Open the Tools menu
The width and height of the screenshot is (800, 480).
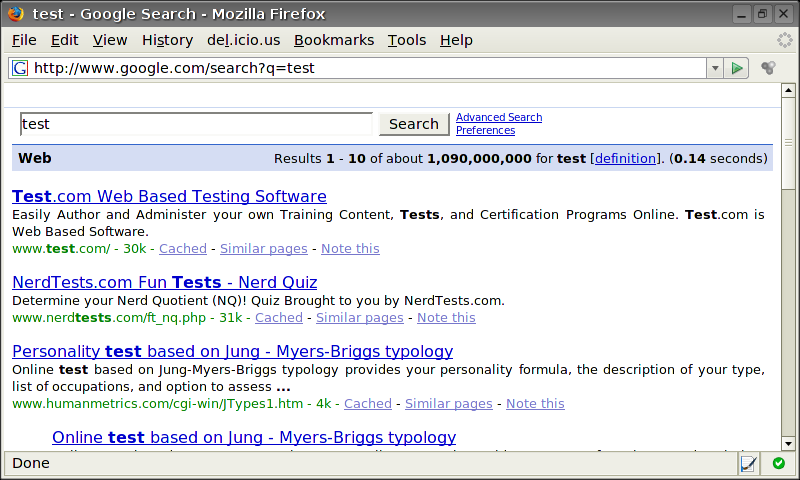click(407, 40)
